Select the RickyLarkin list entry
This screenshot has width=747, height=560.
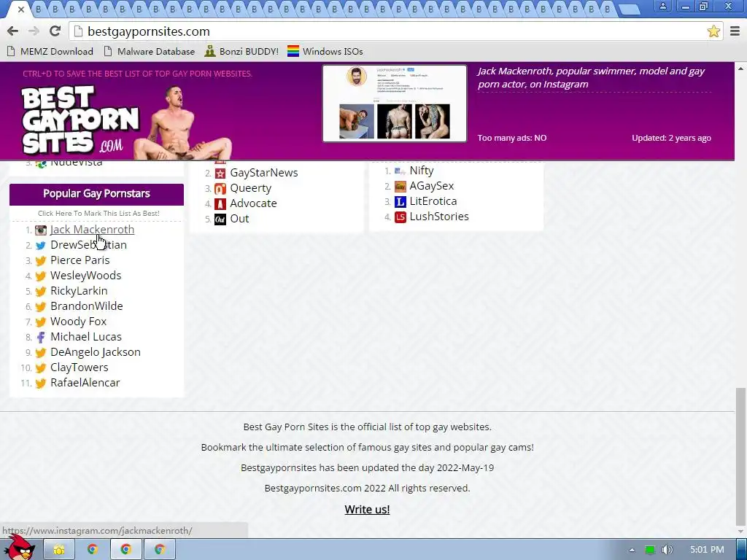click(x=79, y=290)
